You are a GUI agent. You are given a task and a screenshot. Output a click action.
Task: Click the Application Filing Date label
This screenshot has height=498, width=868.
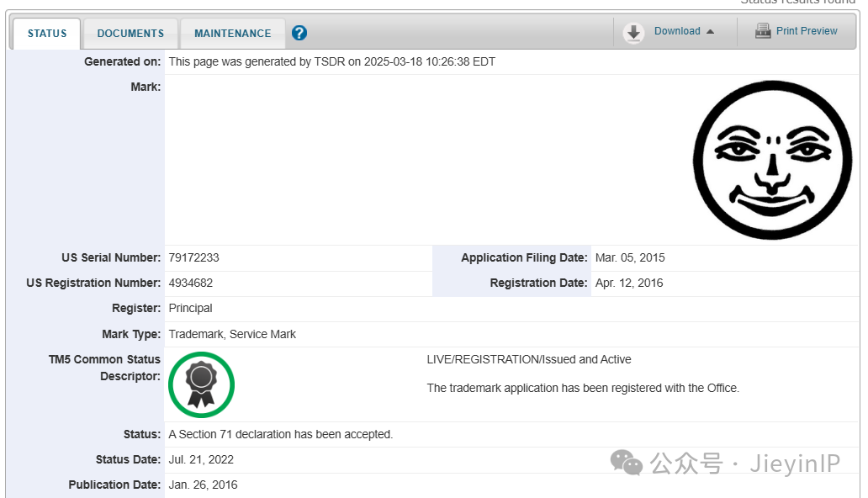pyautogui.click(x=524, y=257)
